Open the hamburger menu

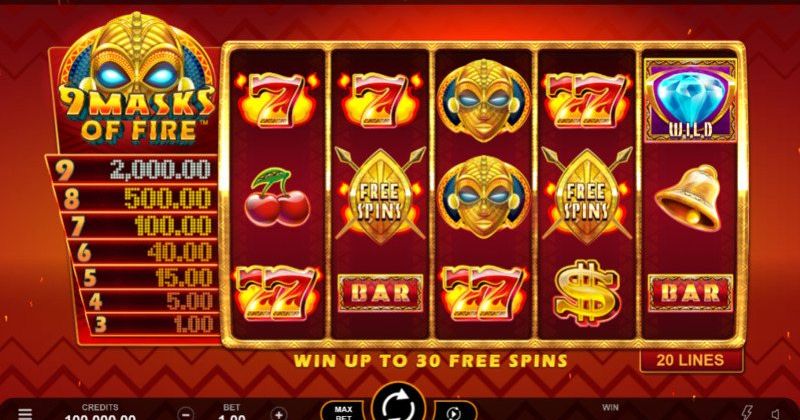pyautogui.click(x=25, y=414)
